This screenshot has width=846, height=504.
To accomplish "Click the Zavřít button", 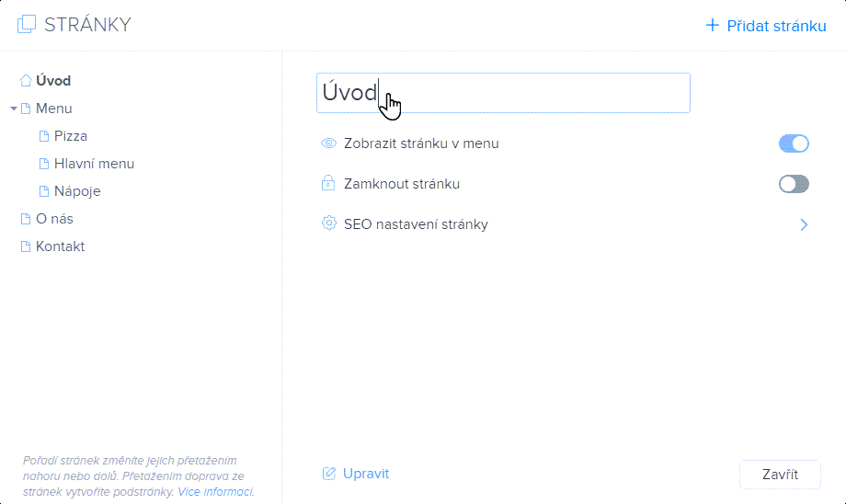I will click(x=780, y=475).
